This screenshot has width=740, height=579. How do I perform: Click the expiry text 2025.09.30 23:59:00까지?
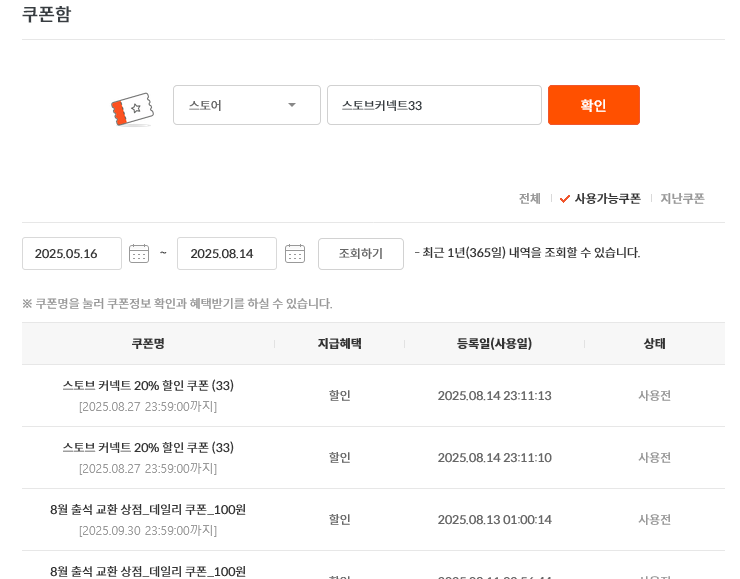click(148, 531)
